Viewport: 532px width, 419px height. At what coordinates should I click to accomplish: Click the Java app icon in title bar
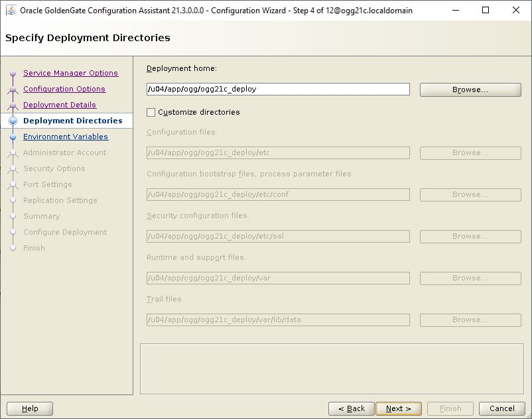pos(11,10)
